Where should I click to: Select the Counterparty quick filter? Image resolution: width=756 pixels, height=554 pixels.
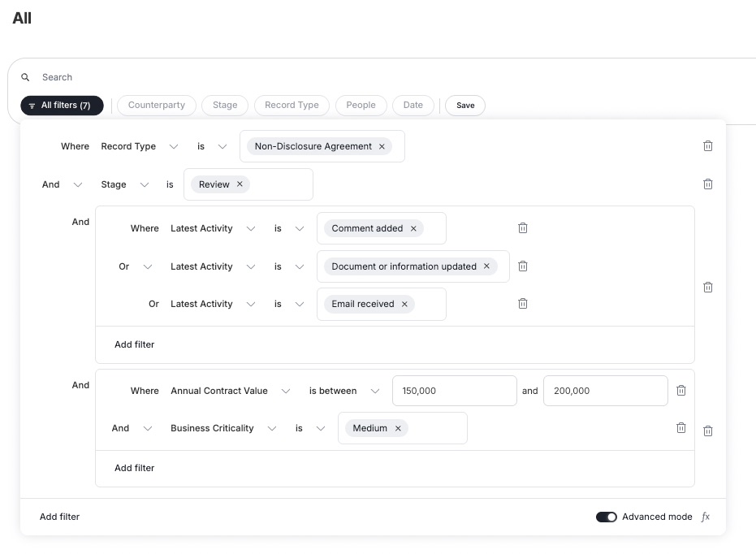click(x=157, y=105)
